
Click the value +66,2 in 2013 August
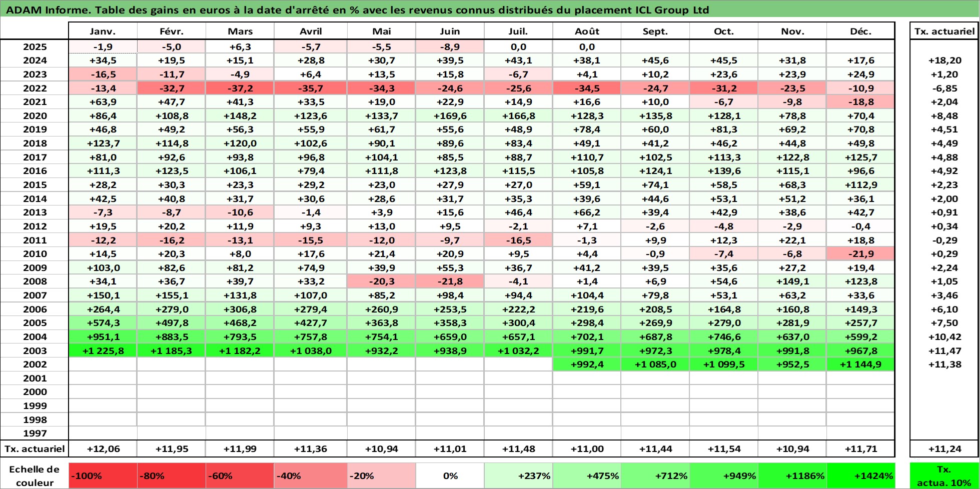587,212
